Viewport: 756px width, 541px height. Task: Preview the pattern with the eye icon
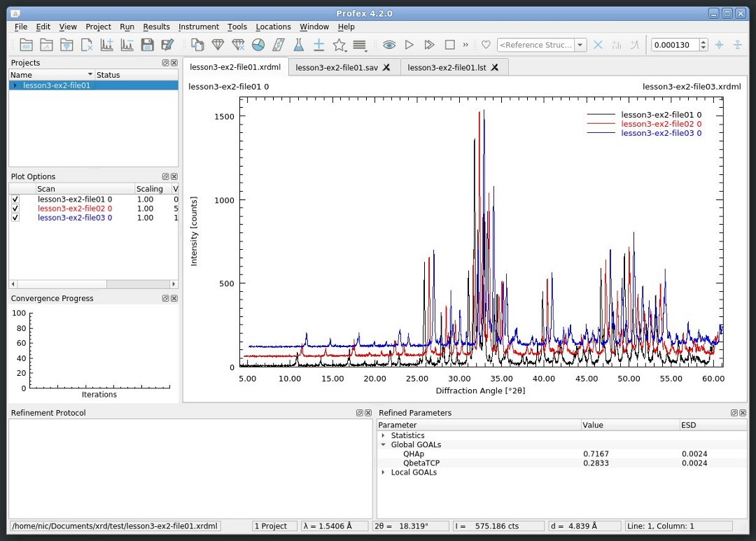(389, 43)
